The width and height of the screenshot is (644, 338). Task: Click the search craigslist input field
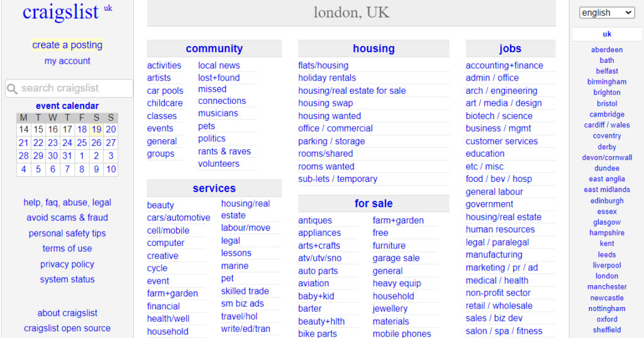coord(74,88)
